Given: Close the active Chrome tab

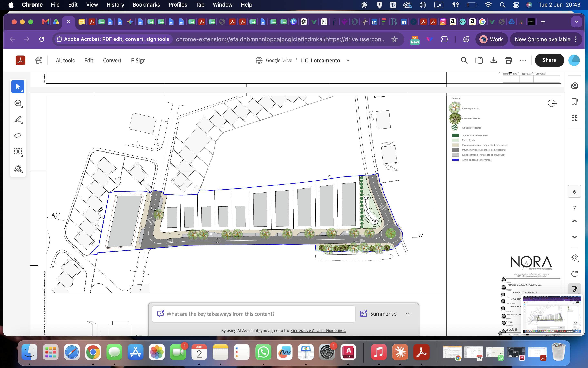Looking at the screenshot, I should [x=69, y=22].
